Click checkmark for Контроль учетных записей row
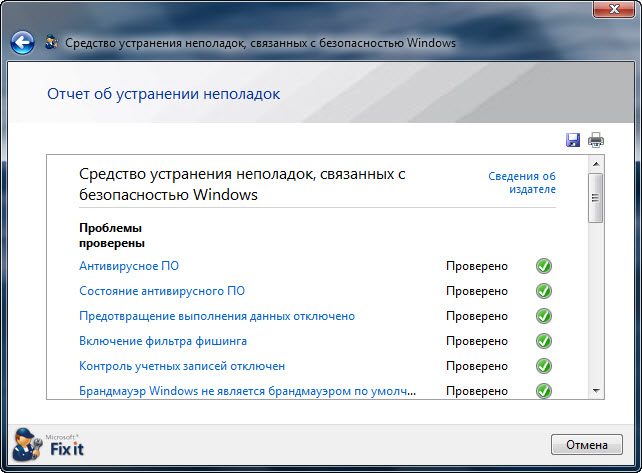 point(544,366)
